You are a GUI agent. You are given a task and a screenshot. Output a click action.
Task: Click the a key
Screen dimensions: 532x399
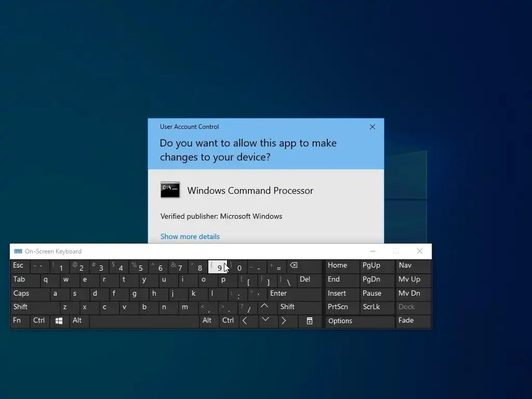point(59,294)
